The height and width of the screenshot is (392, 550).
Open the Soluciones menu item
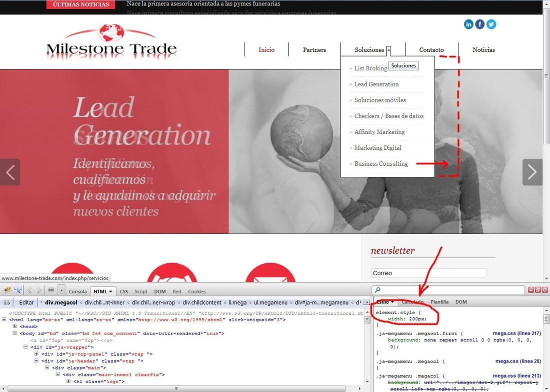369,50
